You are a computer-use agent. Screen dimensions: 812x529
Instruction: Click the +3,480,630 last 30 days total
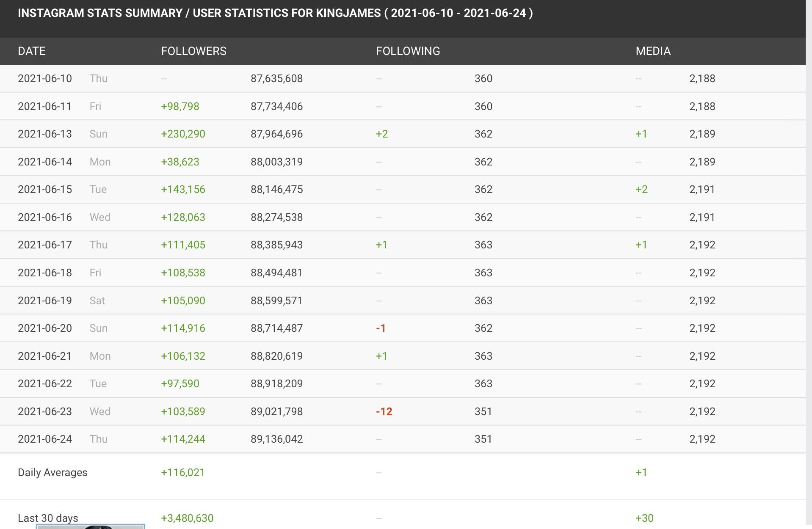pos(187,518)
